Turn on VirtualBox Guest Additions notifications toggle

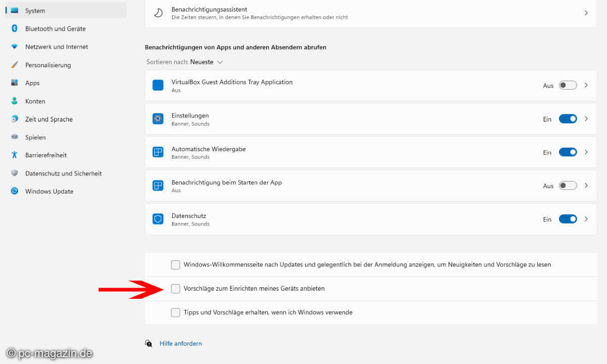click(568, 85)
